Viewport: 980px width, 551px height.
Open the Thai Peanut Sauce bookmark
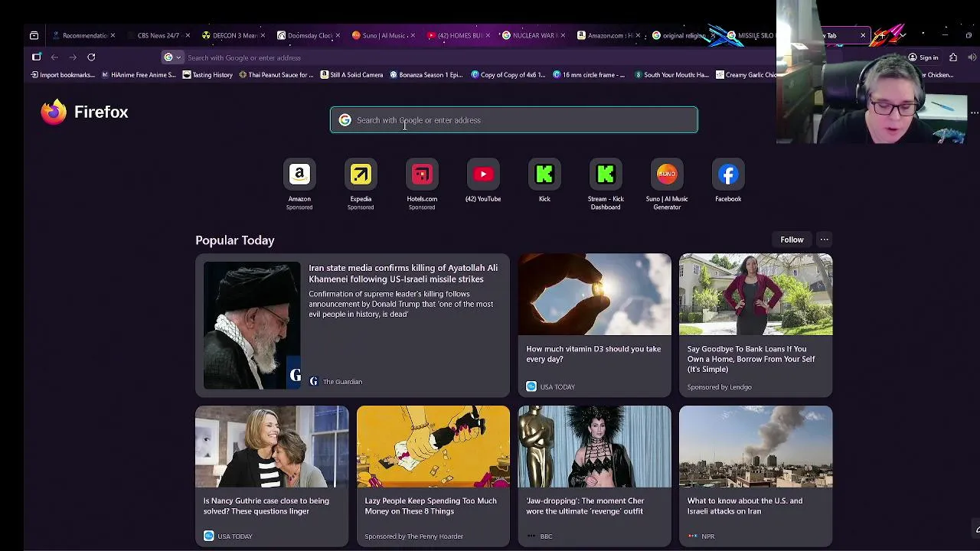pyautogui.click(x=276, y=75)
